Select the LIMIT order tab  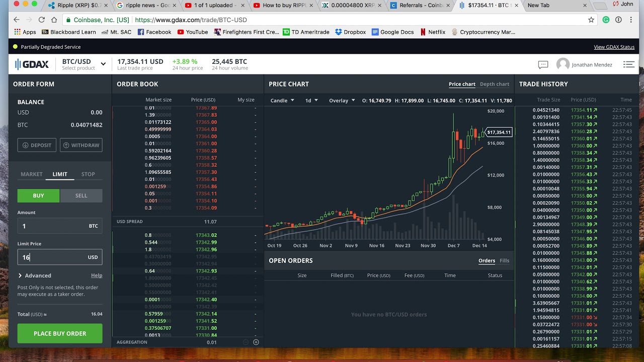pos(60,174)
